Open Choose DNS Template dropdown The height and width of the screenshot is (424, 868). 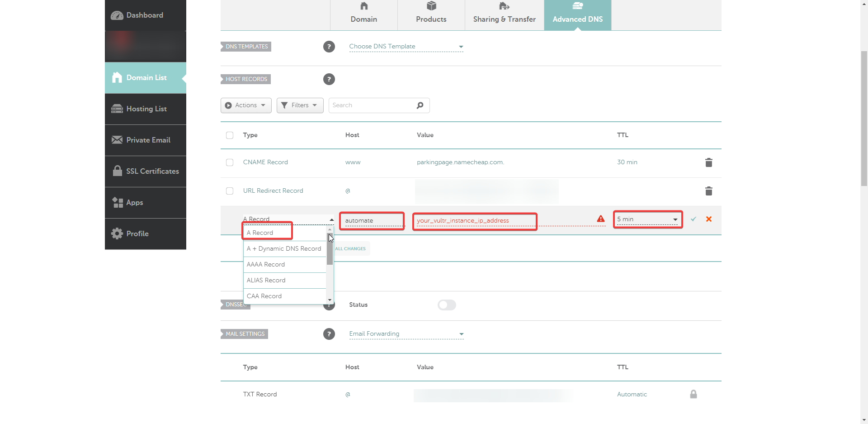[406, 47]
